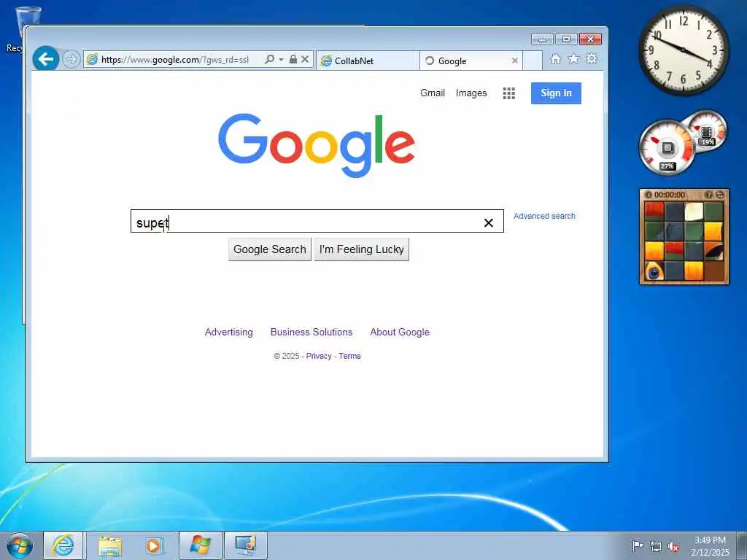The width and height of the screenshot is (747, 560).
Task: Click the Windows flag taskbar icon
Action: [200, 545]
